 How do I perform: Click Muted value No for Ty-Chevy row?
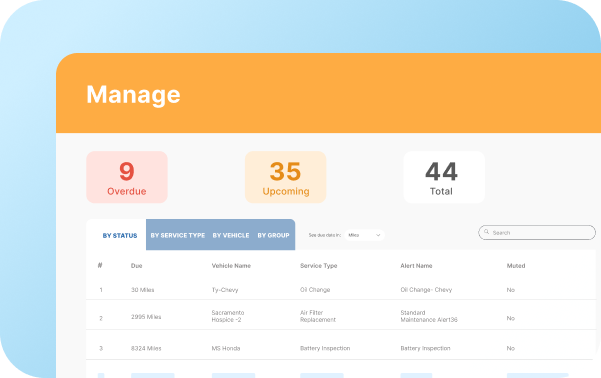coord(511,290)
